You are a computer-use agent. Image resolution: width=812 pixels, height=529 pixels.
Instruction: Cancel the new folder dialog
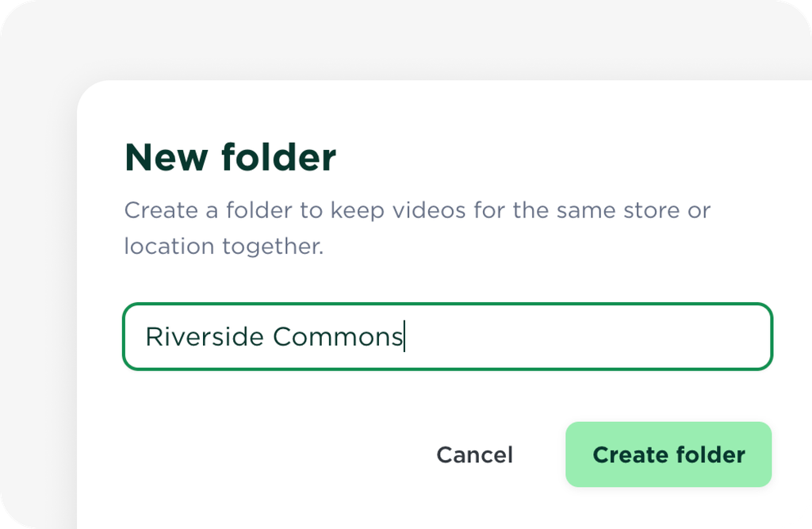pyautogui.click(x=474, y=454)
